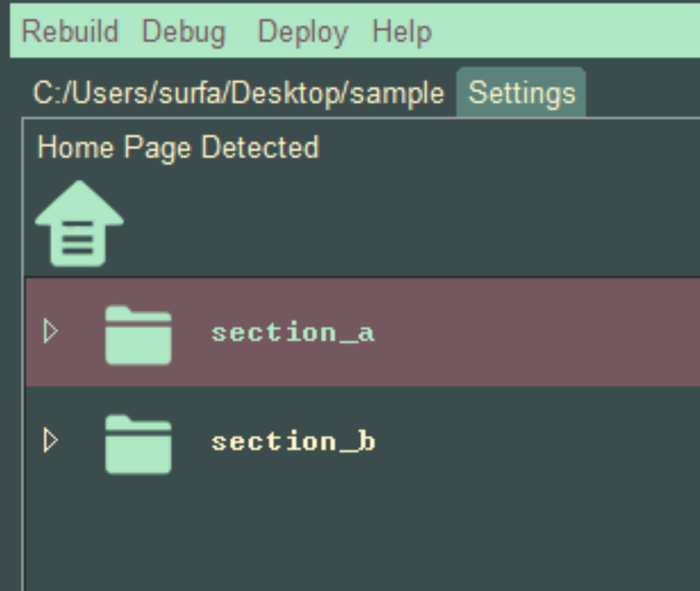This screenshot has width=700, height=591.
Task: Click empty row space right of section_b
Action: [545, 442]
